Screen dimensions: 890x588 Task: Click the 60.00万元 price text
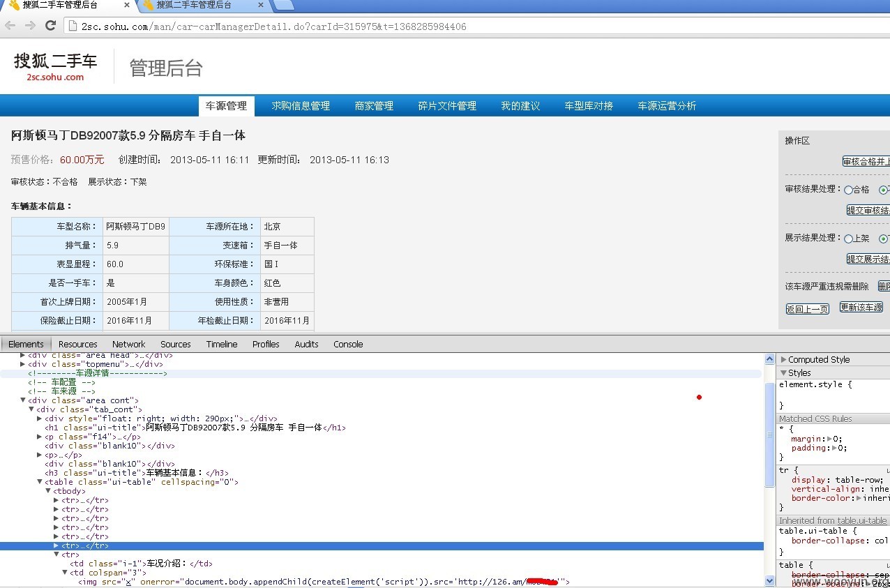pos(82,160)
